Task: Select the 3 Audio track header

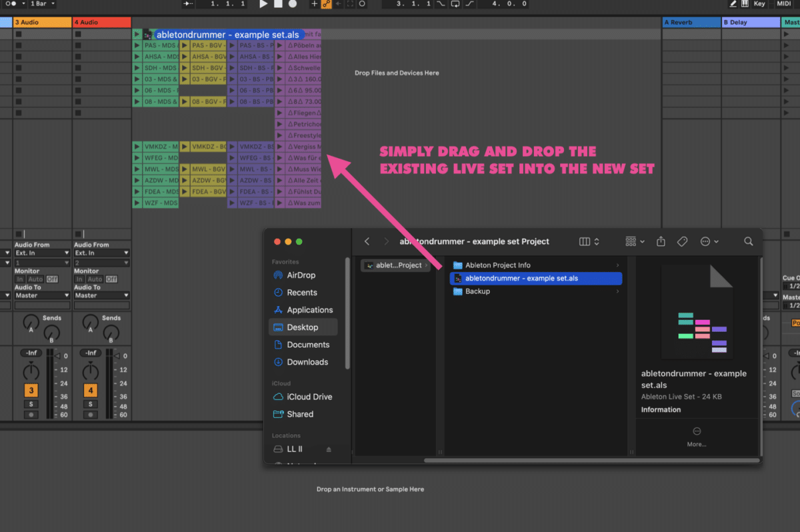Action: coord(43,22)
